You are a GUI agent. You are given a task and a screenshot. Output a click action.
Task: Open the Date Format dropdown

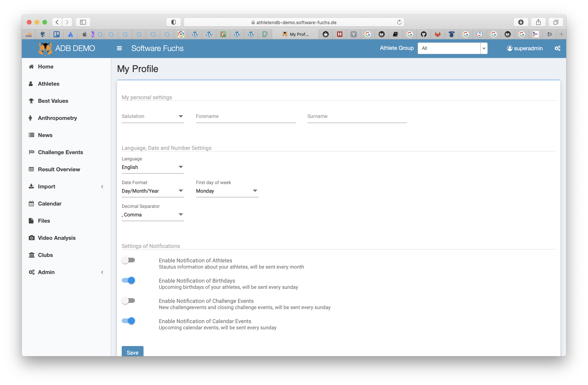153,191
